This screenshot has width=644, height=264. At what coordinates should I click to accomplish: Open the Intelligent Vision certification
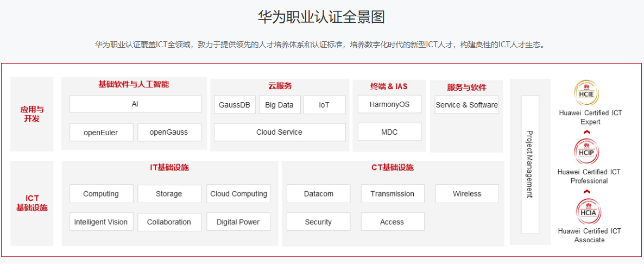point(101,222)
